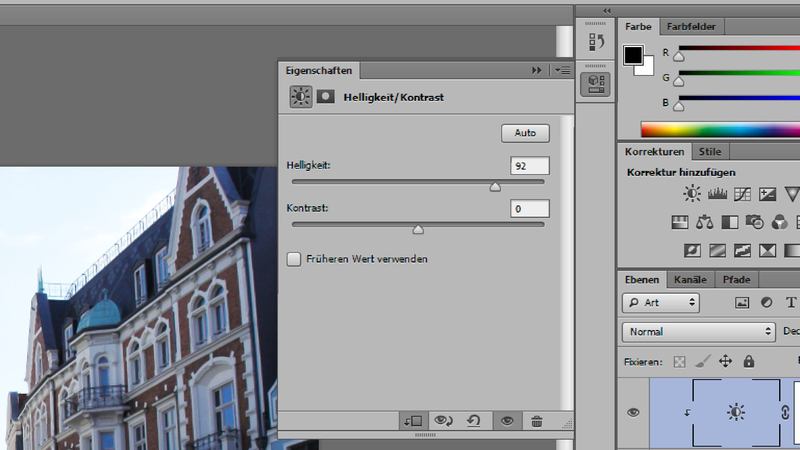Select the layer mask icon in Eigenschaften
The image size is (800, 450).
coord(326,97)
